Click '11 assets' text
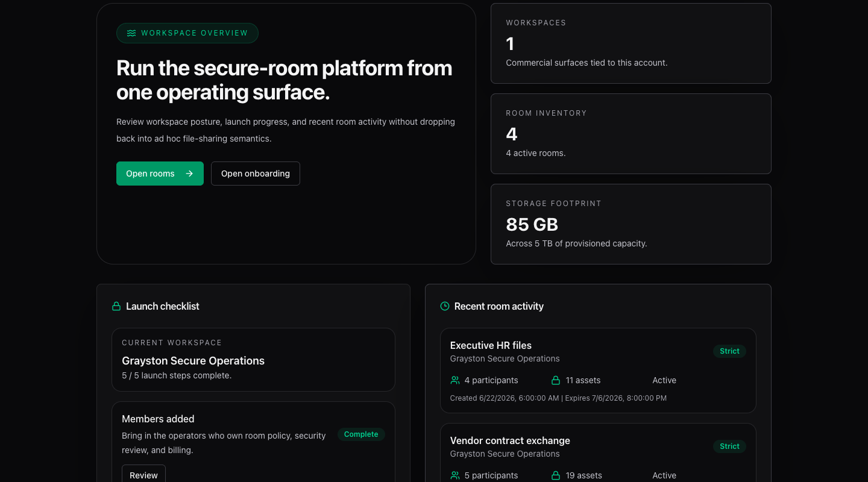The image size is (868, 482). pyautogui.click(x=583, y=380)
